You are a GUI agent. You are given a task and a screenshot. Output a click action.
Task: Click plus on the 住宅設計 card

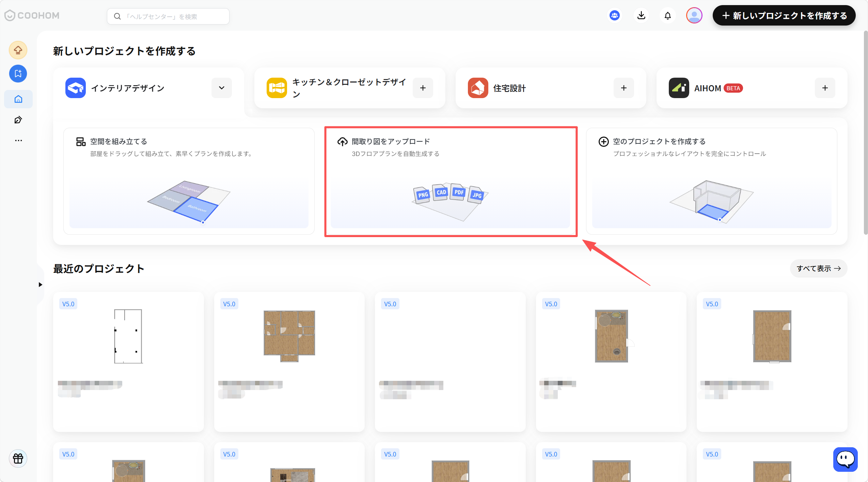pos(624,88)
